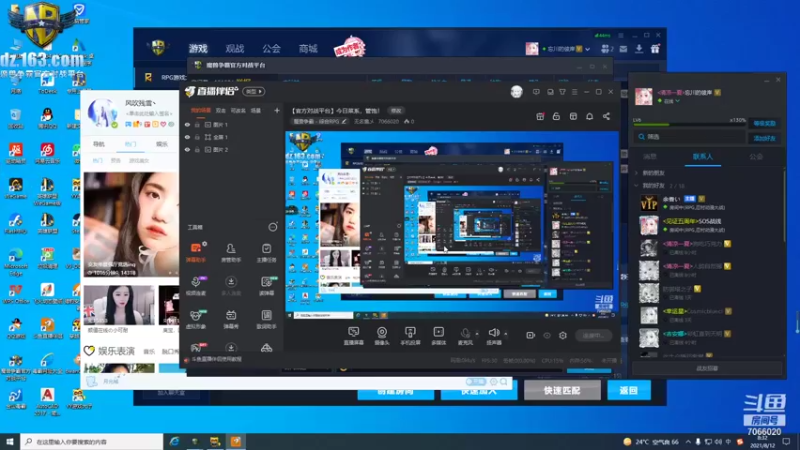Open broadcast settings gear icon

pyautogui.click(x=563, y=335)
